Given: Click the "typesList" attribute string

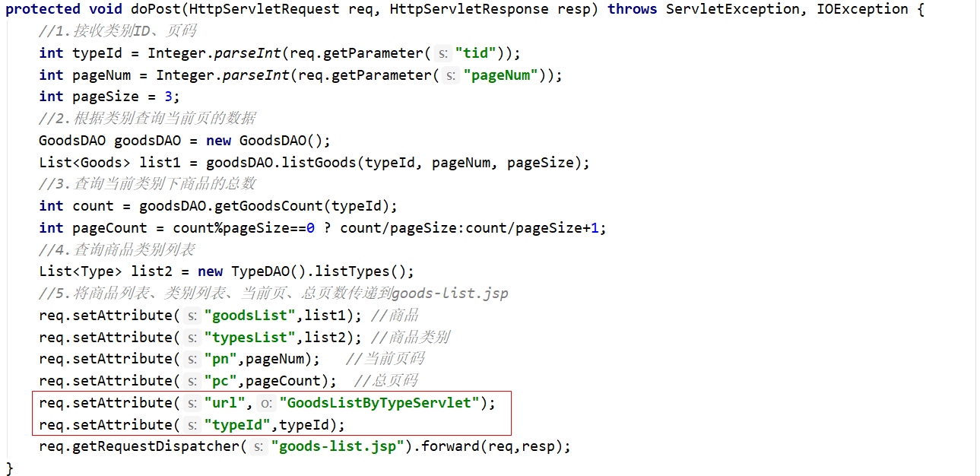Looking at the screenshot, I should pos(250,338).
